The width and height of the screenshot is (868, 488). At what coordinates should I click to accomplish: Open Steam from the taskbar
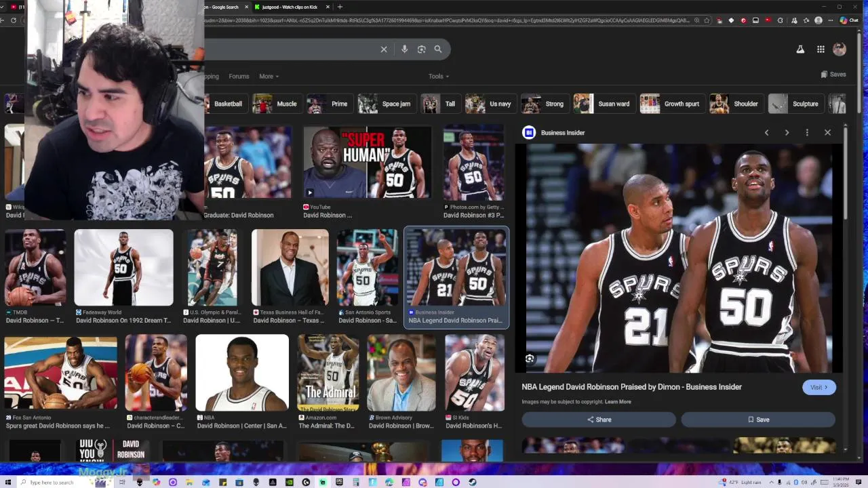click(x=473, y=483)
